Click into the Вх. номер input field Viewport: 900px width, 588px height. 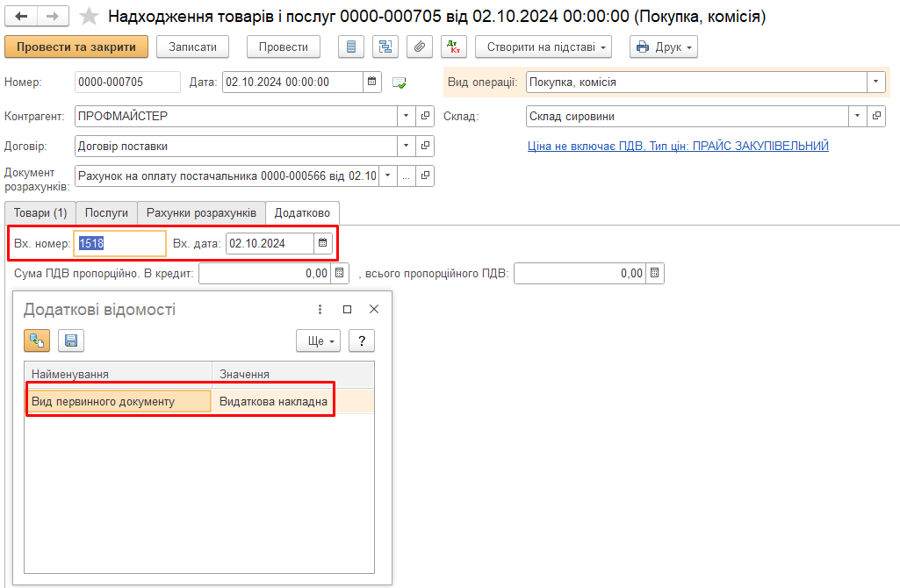click(120, 243)
